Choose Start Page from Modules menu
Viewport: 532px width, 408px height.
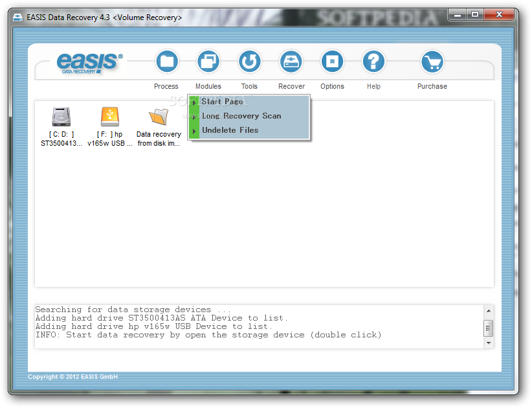click(249, 102)
